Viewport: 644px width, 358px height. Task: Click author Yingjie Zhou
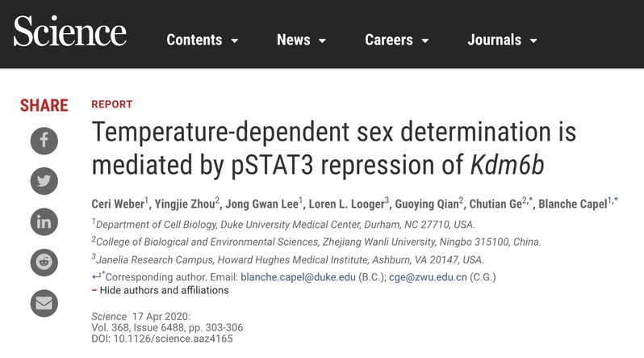point(185,204)
